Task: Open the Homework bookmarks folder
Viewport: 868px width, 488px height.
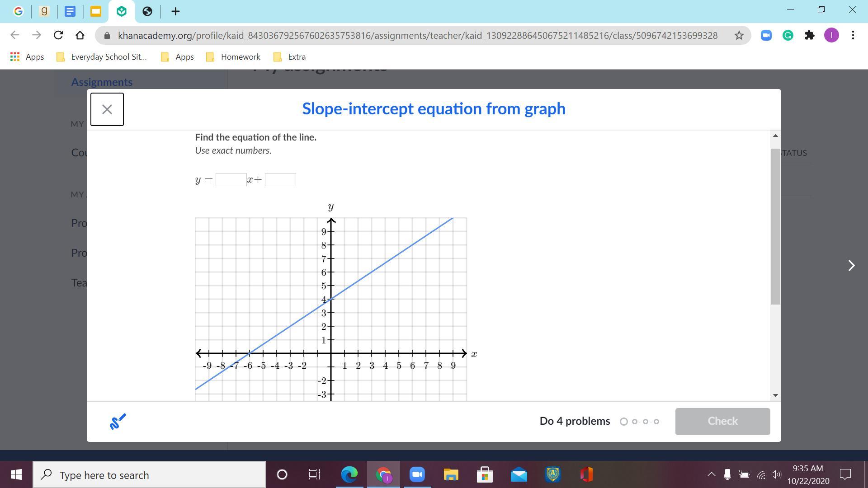Action: [x=234, y=57]
